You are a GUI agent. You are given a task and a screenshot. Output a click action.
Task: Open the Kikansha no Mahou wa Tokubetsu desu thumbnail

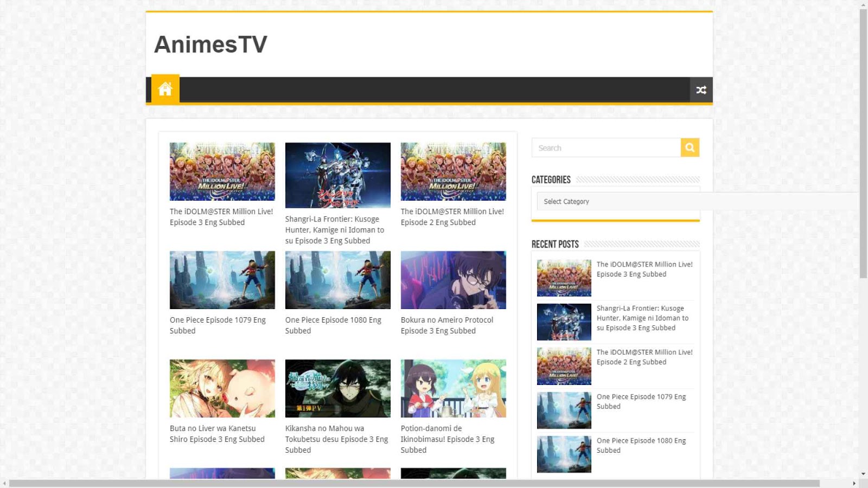point(338,388)
